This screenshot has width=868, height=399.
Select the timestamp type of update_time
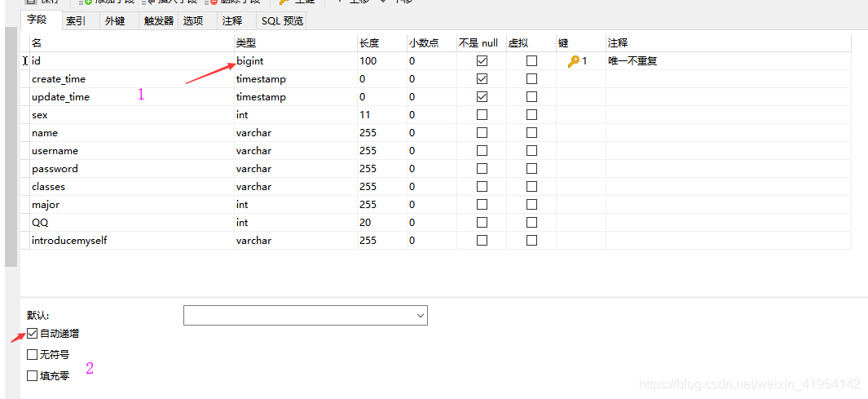[261, 97]
